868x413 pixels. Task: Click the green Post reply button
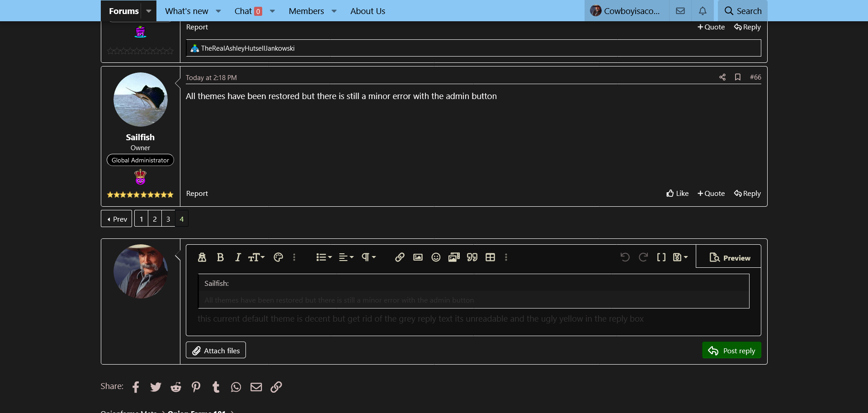click(x=731, y=351)
